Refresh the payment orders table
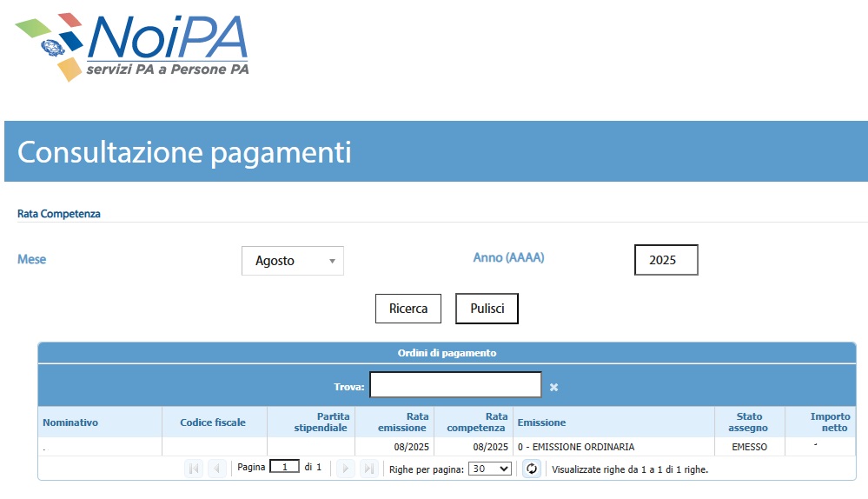 (x=532, y=469)
